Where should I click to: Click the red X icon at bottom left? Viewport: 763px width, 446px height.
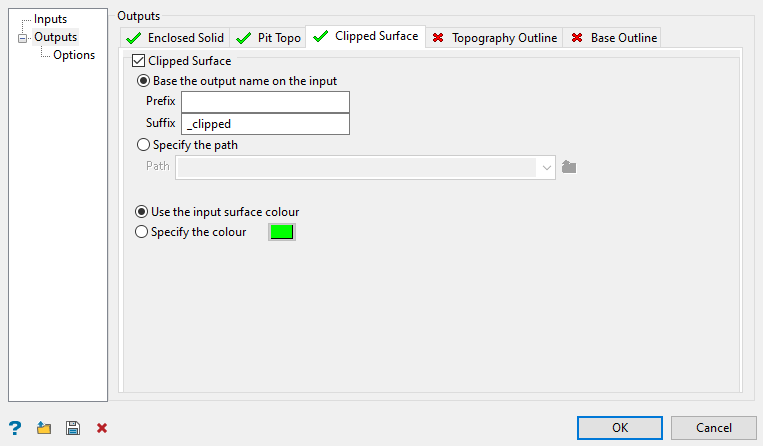(102, 428)
